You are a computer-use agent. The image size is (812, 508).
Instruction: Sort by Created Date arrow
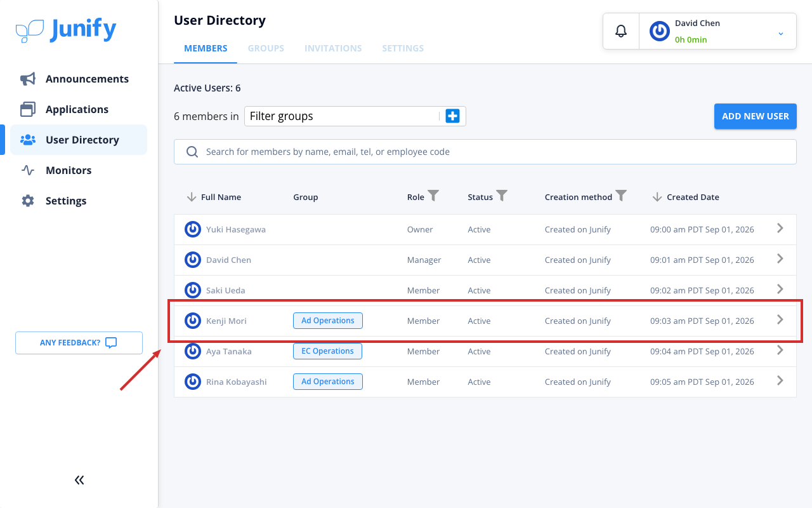tap(657, 197)
